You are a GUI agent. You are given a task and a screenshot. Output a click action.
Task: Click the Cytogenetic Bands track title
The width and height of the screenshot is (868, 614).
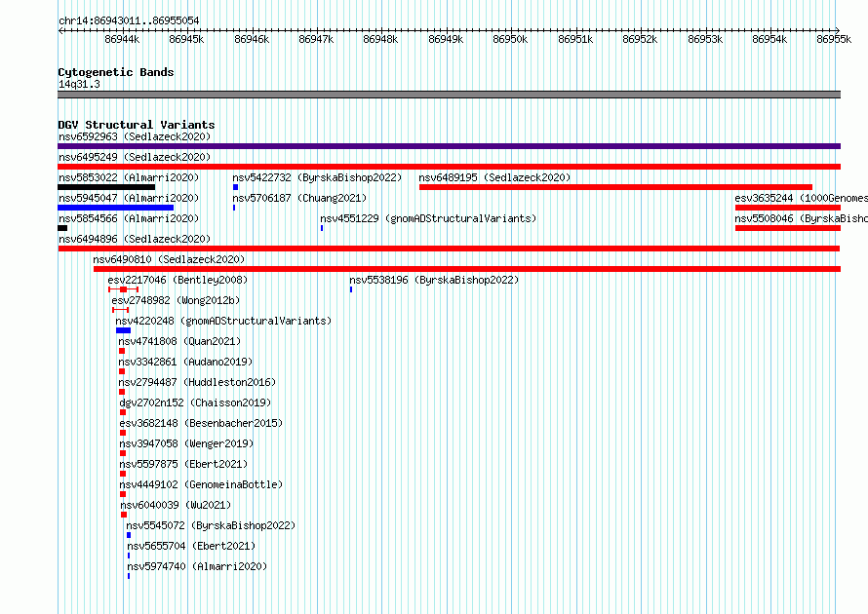click(x=116, y=72)
